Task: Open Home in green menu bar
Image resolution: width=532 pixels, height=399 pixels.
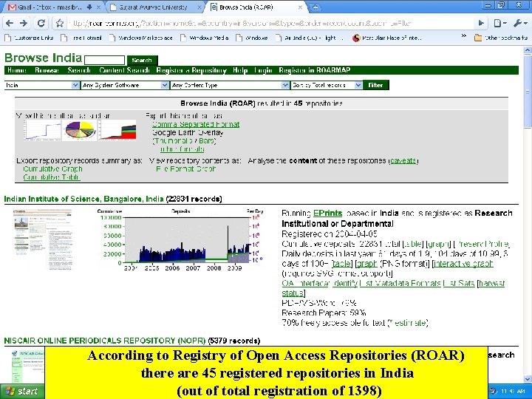Action: coord(16,70)
